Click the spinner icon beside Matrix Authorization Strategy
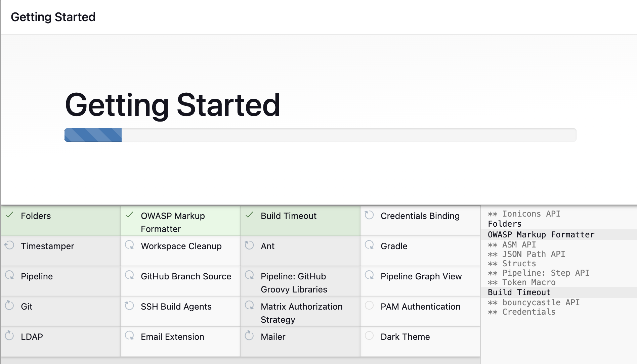 pyautogui.click(x=249, y=306)
